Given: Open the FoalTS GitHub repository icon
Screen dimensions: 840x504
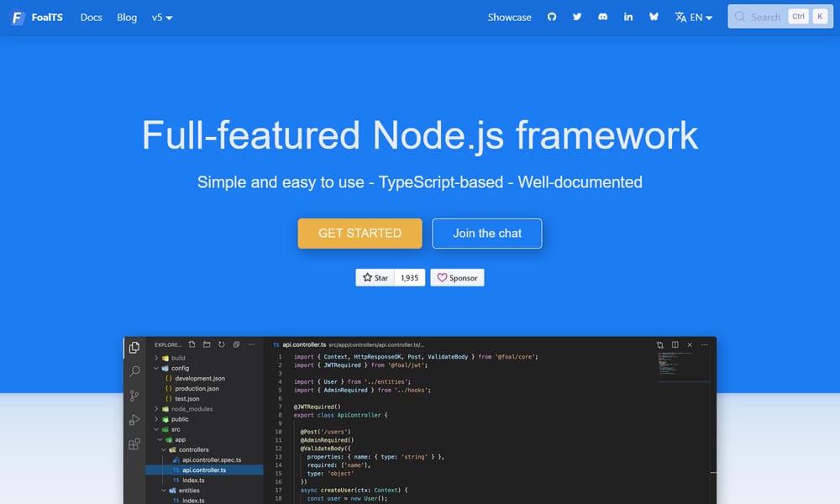Looking at the screenshot, I should pos(552,17).
